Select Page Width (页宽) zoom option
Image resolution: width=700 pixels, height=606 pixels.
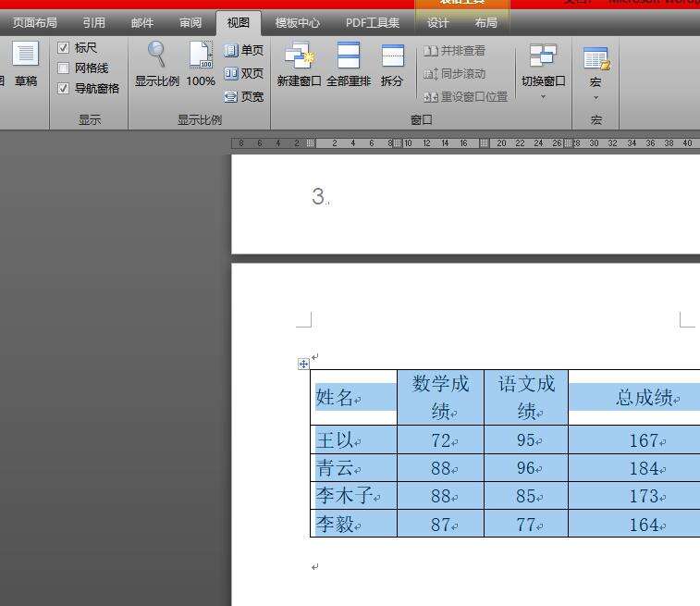pos(244,96)
